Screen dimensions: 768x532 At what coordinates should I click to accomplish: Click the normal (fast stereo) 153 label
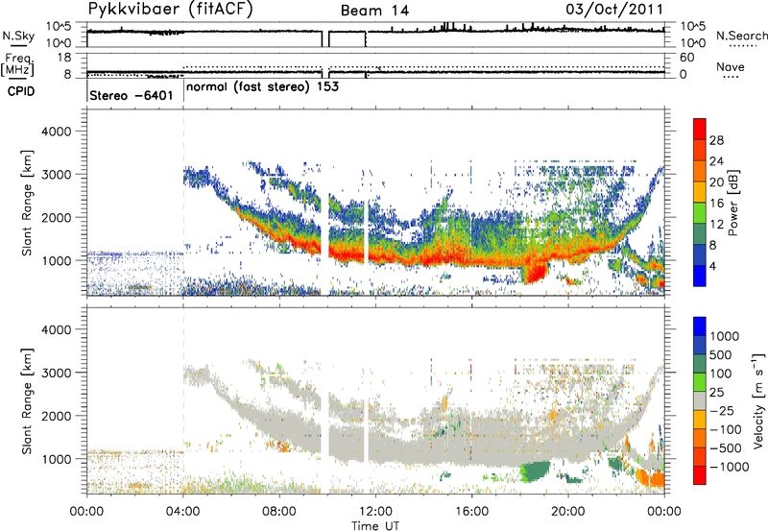pyautogui.click(x=262, y=86)
